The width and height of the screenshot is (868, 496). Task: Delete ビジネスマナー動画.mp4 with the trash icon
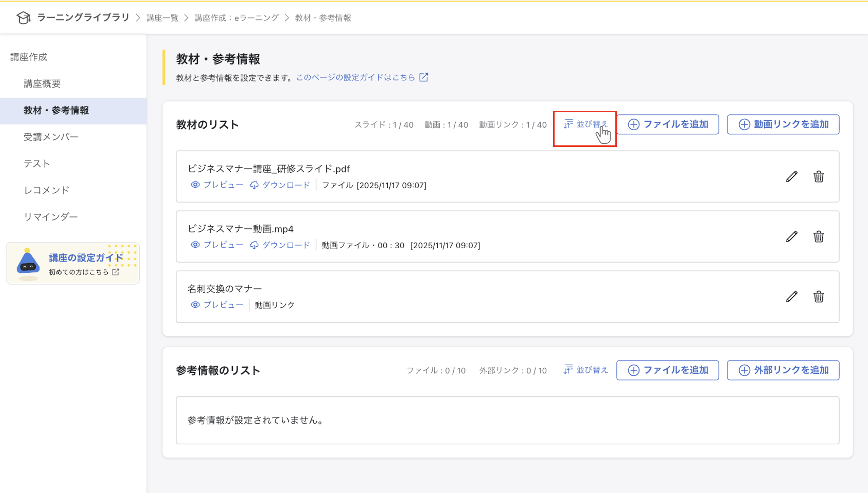click(x=820, y=237)
